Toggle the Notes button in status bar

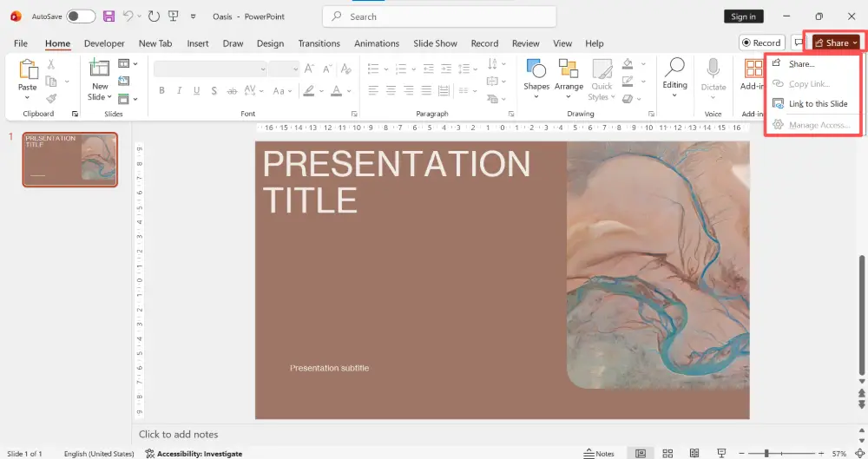599,454
